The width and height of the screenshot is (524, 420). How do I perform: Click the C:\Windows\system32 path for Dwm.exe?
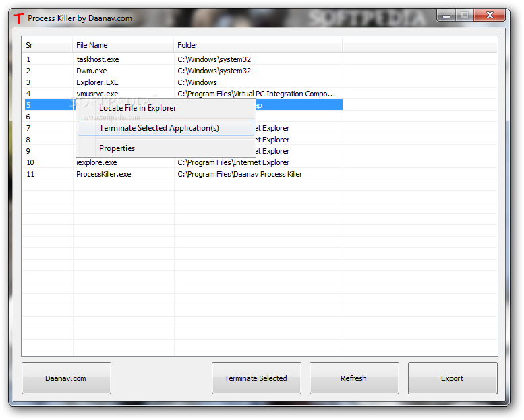click(214, 71)
